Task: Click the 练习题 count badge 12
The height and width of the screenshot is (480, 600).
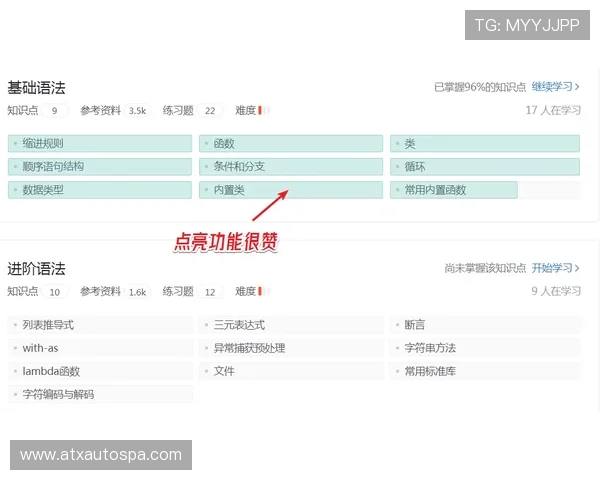Action: click(x=210, y=292)
